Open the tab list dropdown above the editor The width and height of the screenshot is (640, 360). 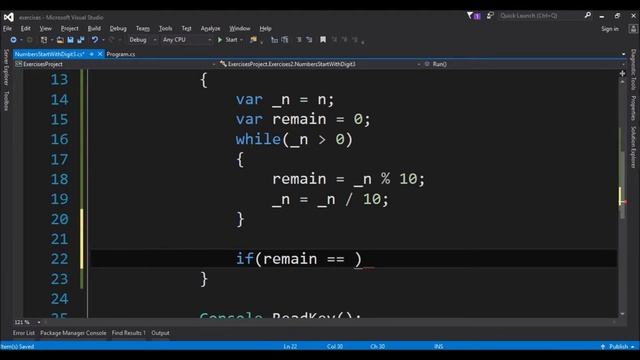click(x=623, y=54)
